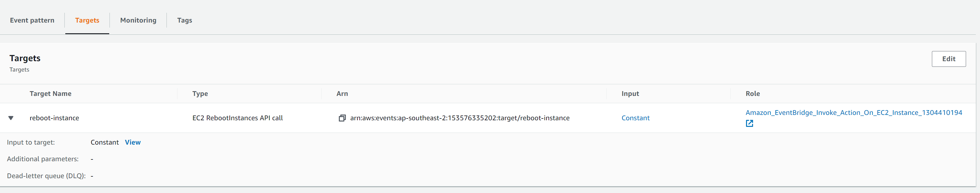Click the Dead-letter queue (DLQ) value
980x193 pixels.
91,175
